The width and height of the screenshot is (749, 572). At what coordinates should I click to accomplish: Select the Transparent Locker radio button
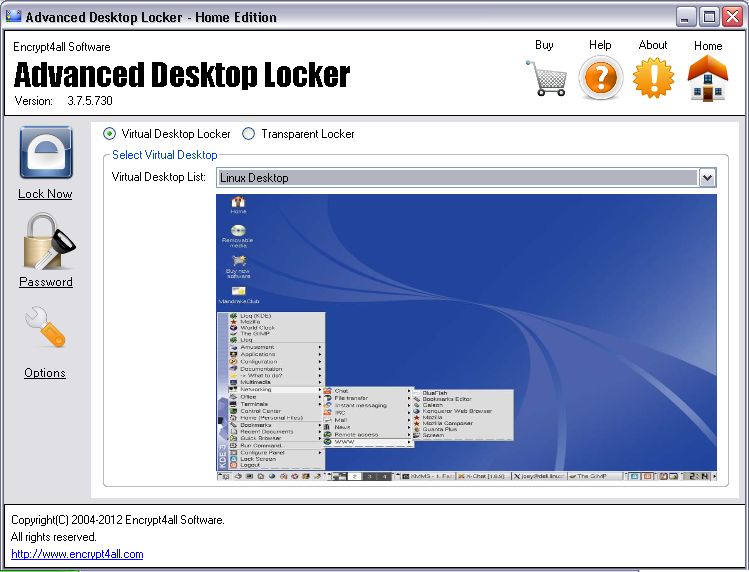click(248, 134)
